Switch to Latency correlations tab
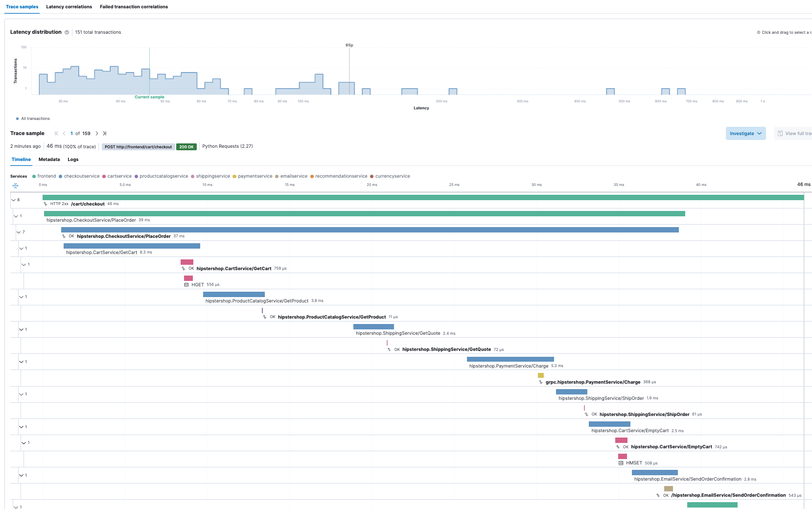Image resolution: width=812 pixels, height=509 pixels. click(69, 7)
